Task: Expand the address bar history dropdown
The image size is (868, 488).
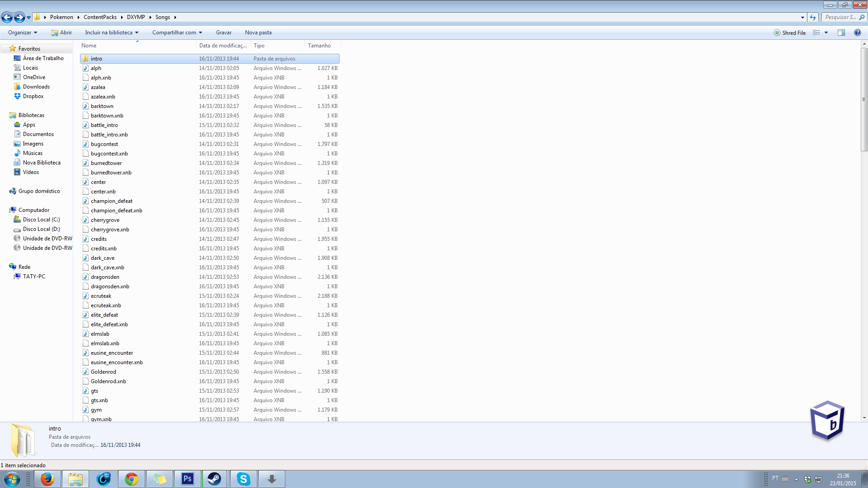Action: 802,17
